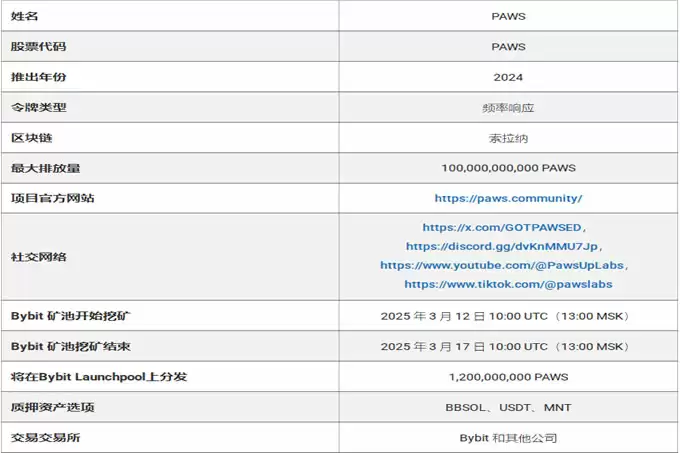Click the 2025年3月17日 end date value
Screen dimensions: 680x453
(505, 346)
